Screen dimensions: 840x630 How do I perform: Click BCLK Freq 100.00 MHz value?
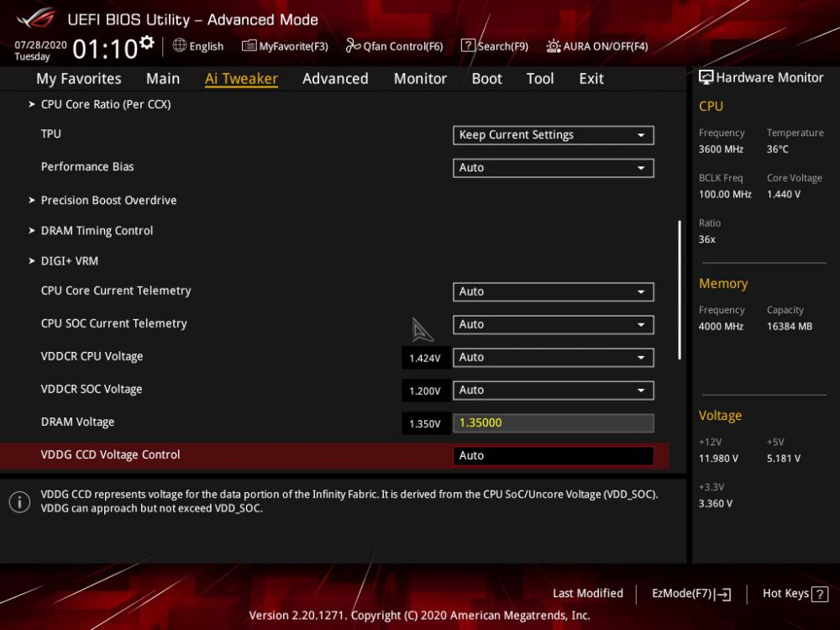pyautogui.click(x=725, y=195)
